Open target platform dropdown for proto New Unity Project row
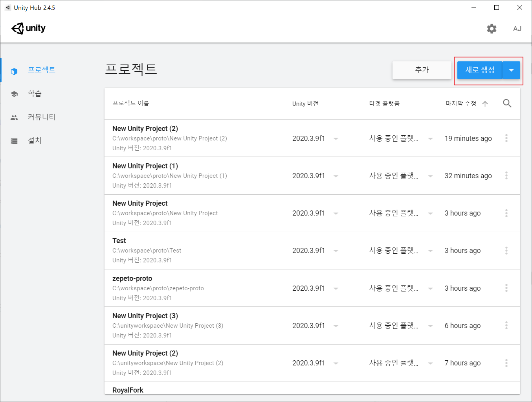Screen dimensions: 532x402 (x=431, y=213)
